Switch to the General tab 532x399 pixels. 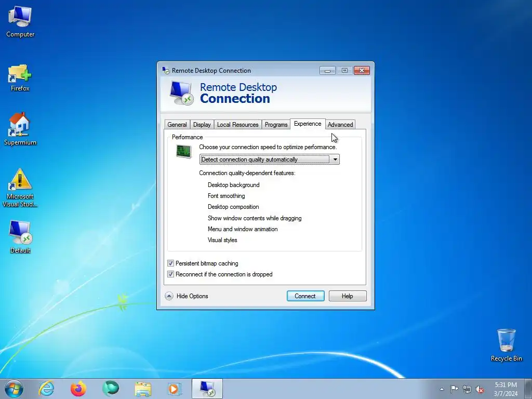pos(177,125)
